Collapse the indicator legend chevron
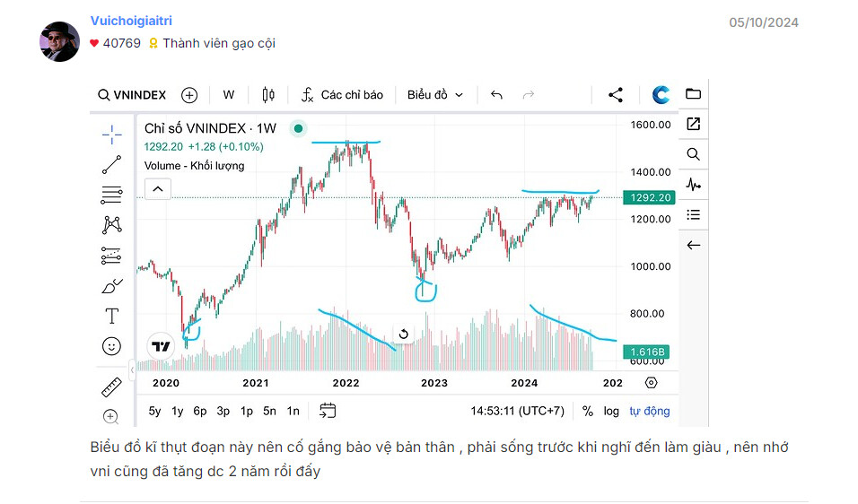The width and height of the screenshot is (858, 504). tap(157, 189)
